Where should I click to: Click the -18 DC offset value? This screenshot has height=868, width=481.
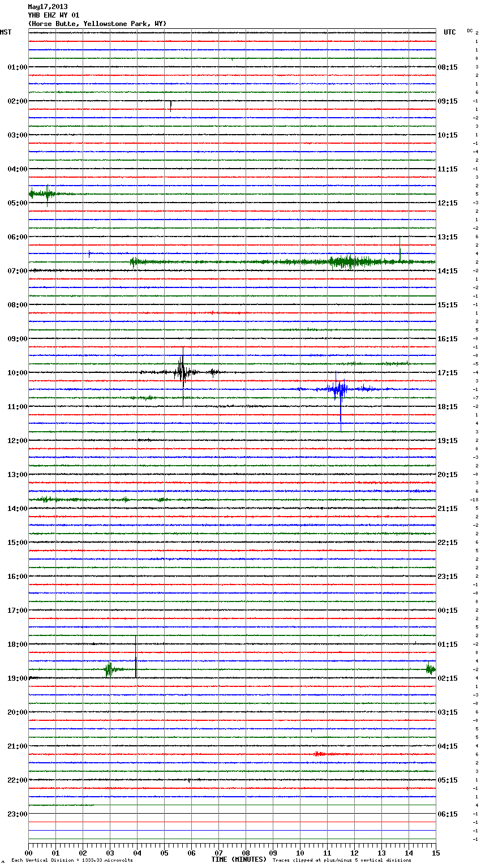tap(474, 500)
